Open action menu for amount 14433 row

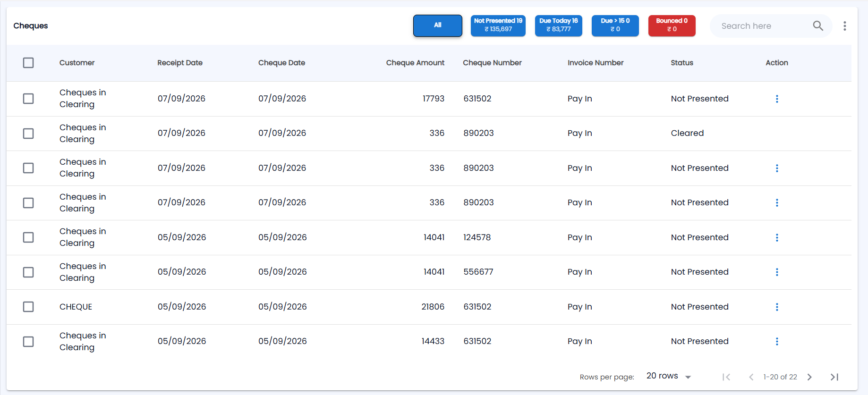[x=777, y=341]
